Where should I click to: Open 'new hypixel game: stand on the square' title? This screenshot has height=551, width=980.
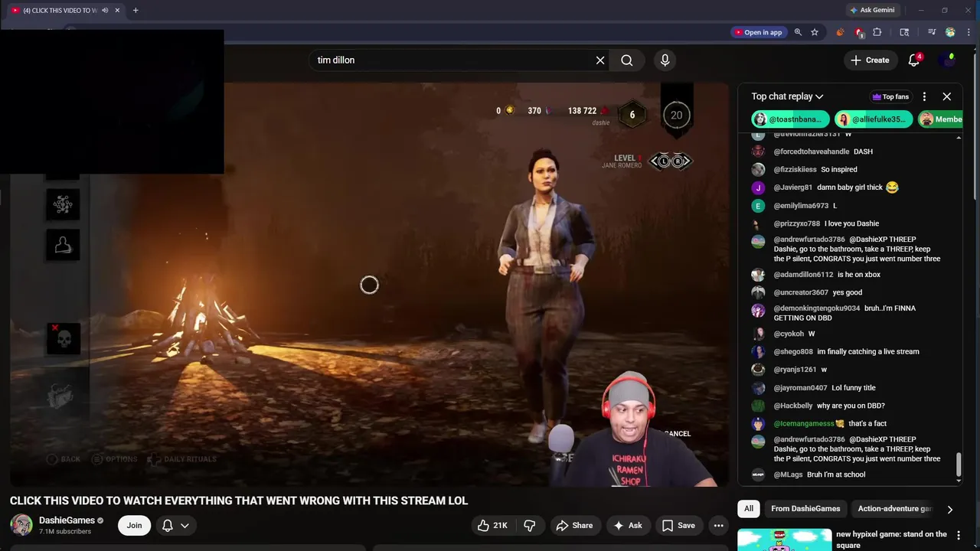pyautogui.click(x=891, y=540)
